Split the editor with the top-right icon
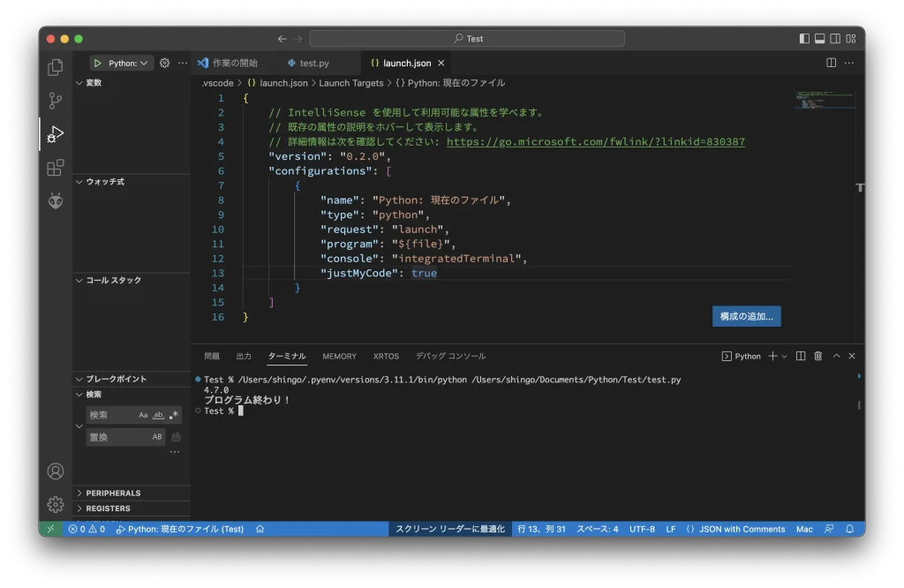 click(x=831, y=63)
